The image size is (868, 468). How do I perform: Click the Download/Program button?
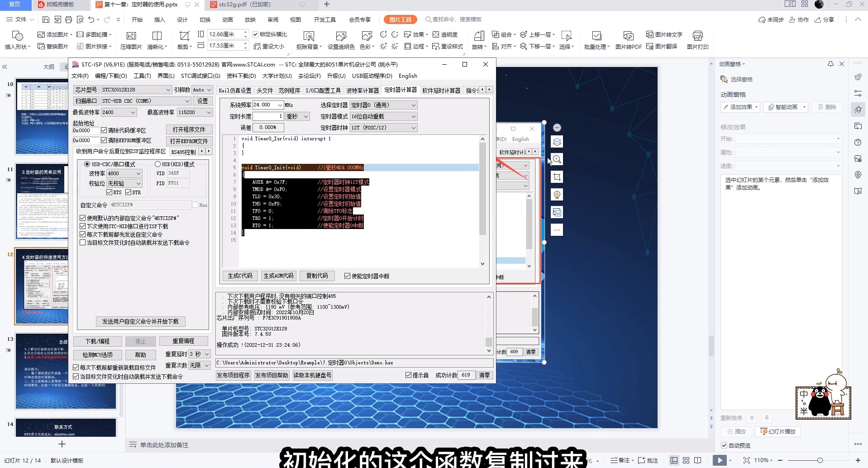(x=98, y=341)
